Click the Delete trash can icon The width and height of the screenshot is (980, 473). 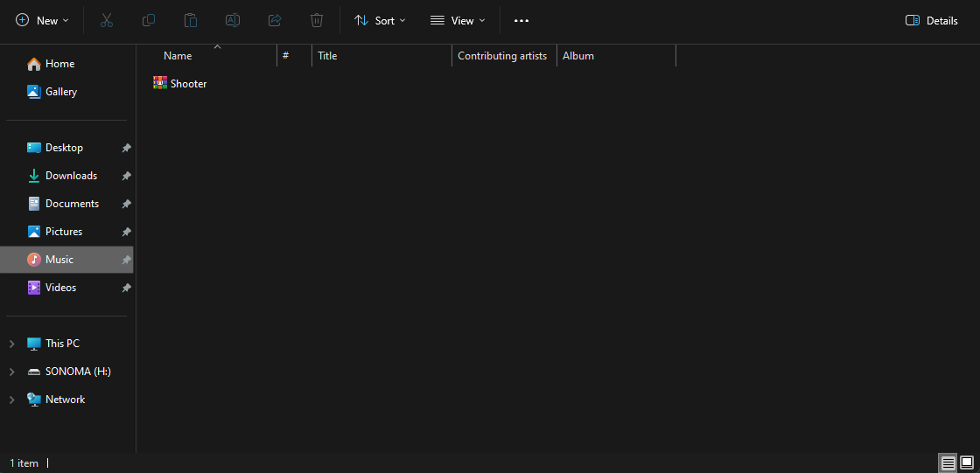pyautogui.click(x=317, y=20)
